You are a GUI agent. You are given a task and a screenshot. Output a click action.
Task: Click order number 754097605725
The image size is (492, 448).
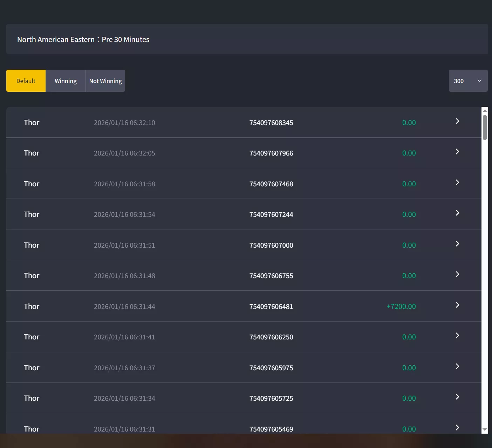[x=271, y=399]
